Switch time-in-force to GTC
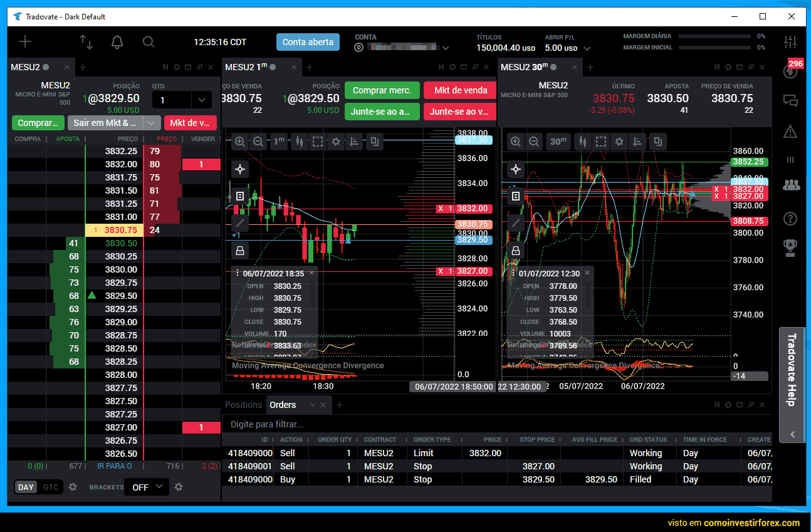This screenshot has width=811, height=532. 50,487
